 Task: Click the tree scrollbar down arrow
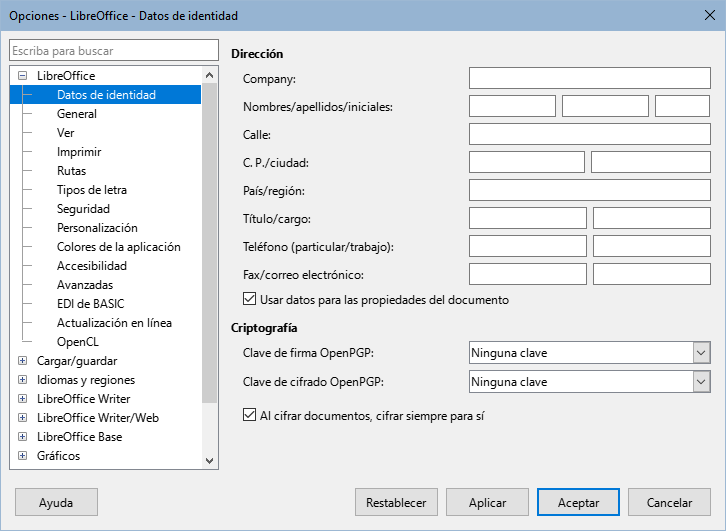click(209, 461)
